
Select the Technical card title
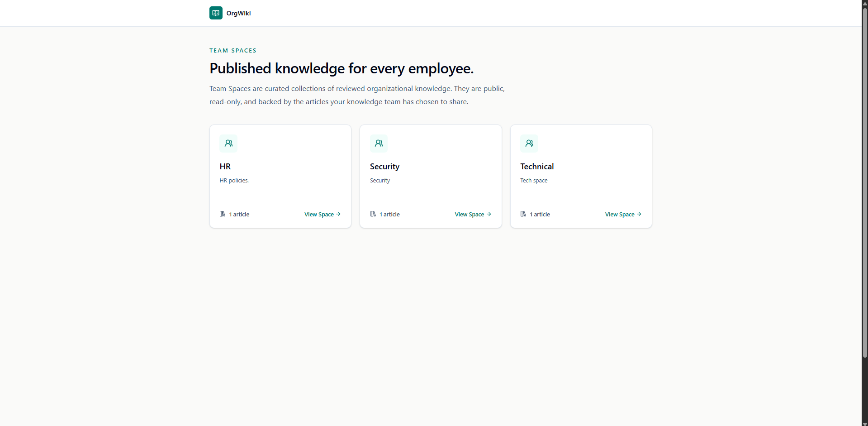pyautogui.click(x=537, y=167)
